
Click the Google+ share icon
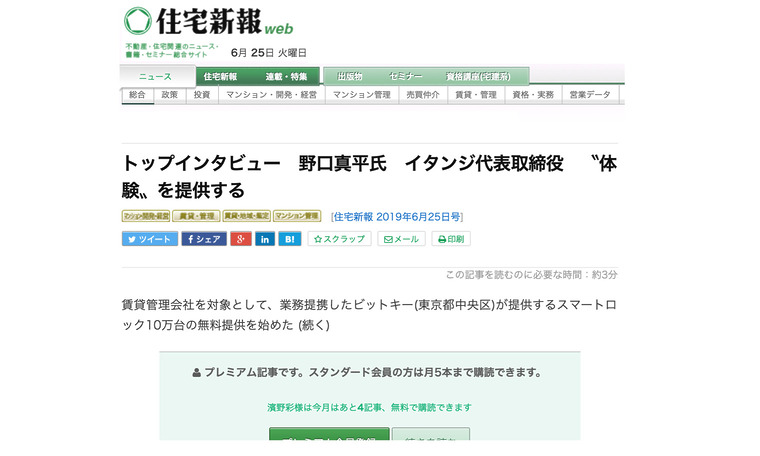(x=240, y=239)
